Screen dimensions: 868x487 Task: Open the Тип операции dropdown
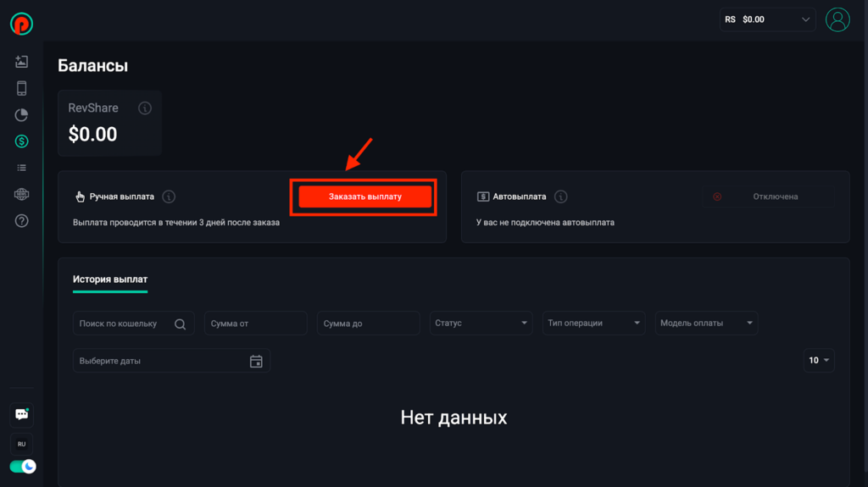[593, 324]
